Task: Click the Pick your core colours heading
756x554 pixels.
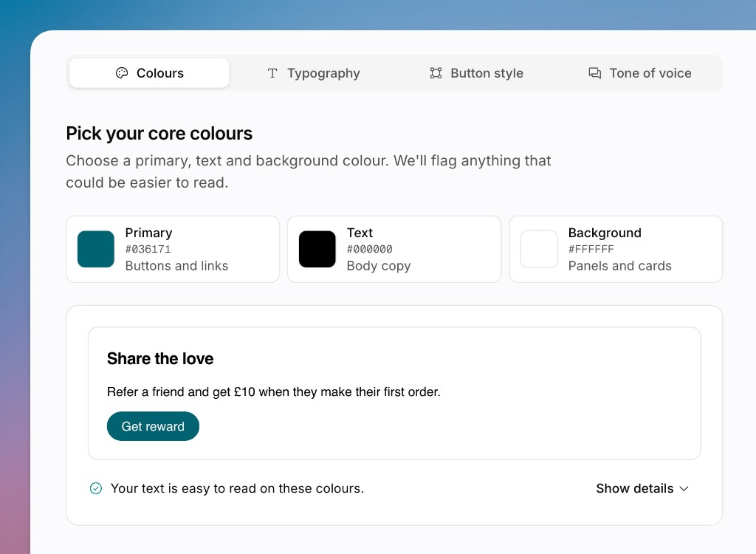Action: tap(159, 134)
